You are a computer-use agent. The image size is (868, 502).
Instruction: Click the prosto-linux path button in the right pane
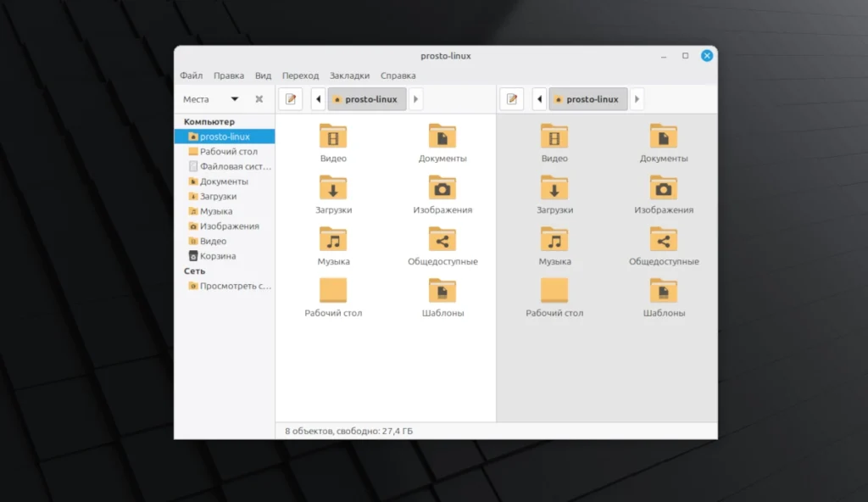(588, 99)
